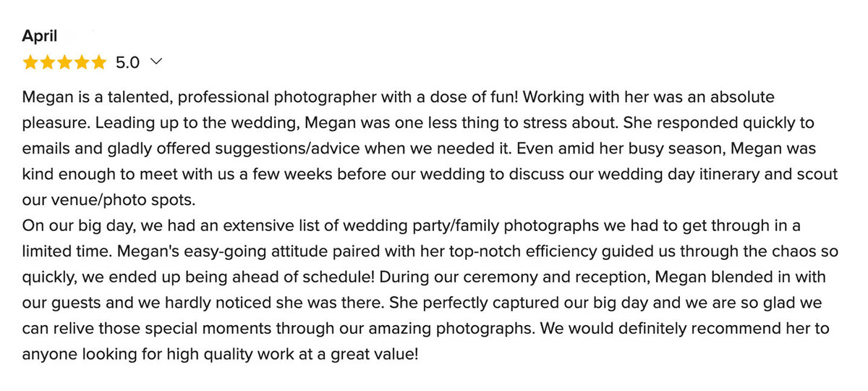Click the second gold star in rating

48,63
